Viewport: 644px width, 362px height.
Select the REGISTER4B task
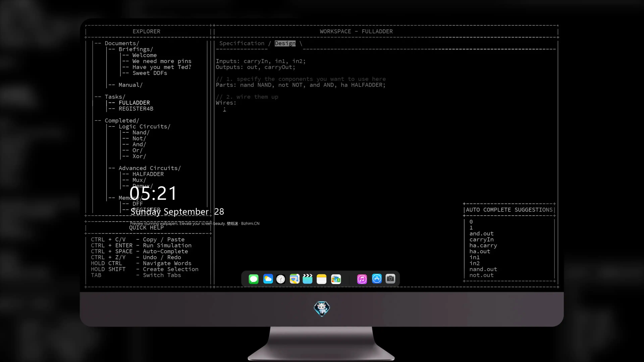(136, 109)
